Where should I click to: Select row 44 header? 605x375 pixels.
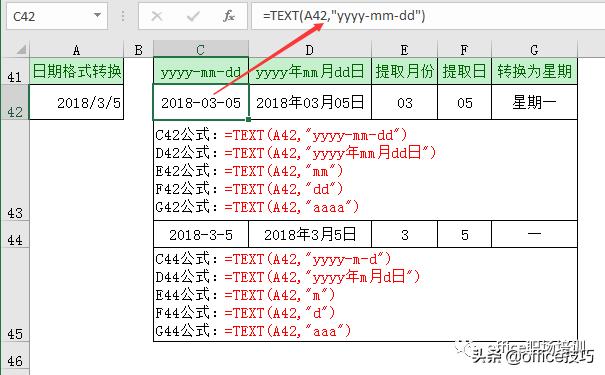15,234
